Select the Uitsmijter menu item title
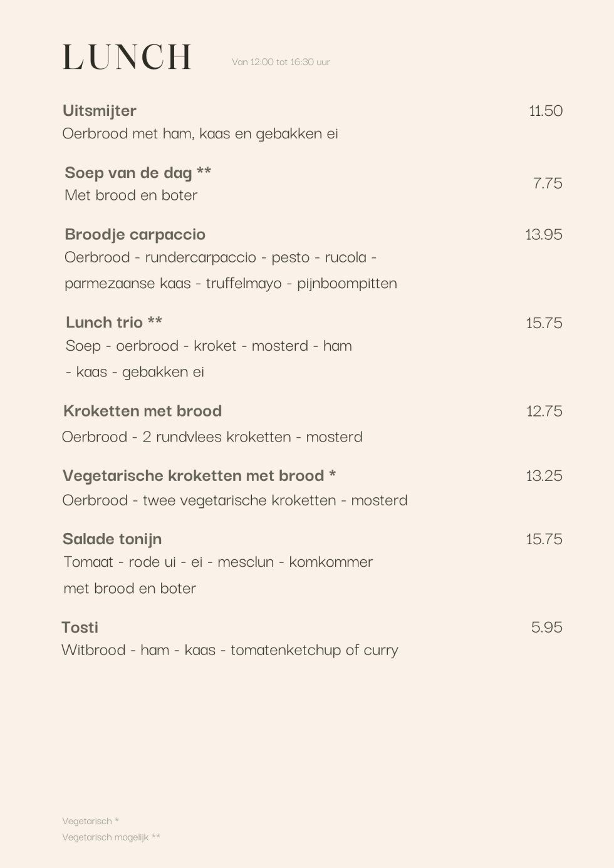 tap(100, 111)
